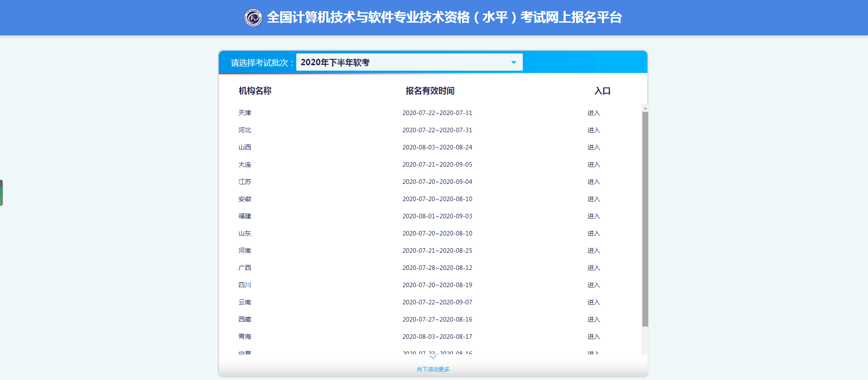The height and width of the screenshot is (380, 868).
Task: Select the 河北 institution name
Action: point(245,130)
